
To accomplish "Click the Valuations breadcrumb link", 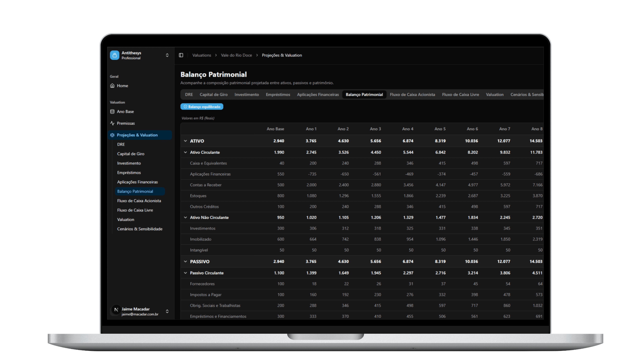I will coord(201,55).
